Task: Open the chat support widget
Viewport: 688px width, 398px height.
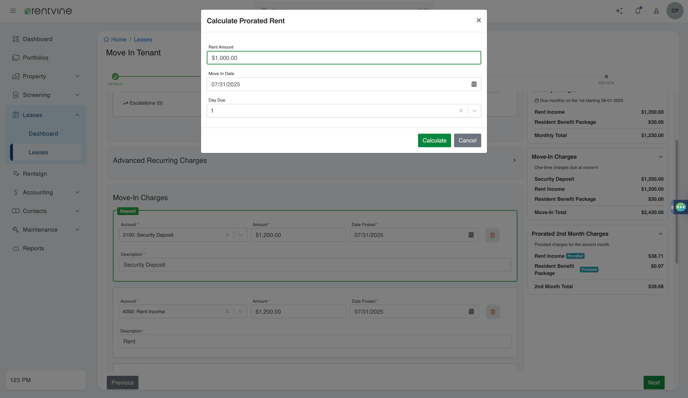Action: pos(681,207)
